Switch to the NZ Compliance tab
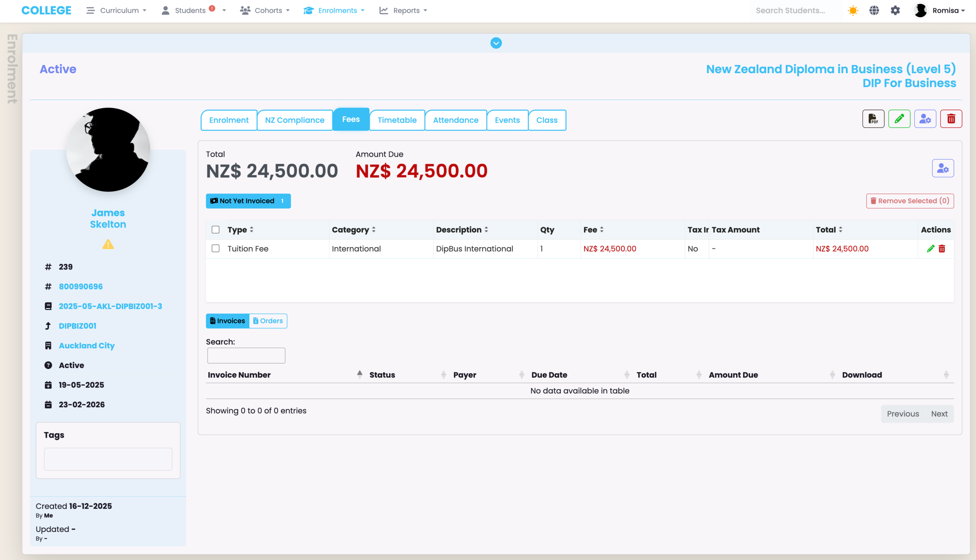The image size is (976, 560). click(294, 120)
